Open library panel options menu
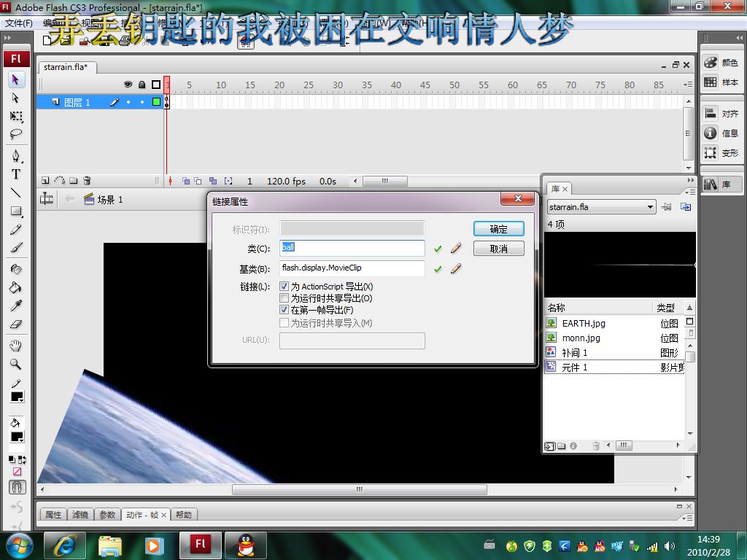 coord(690,192)
